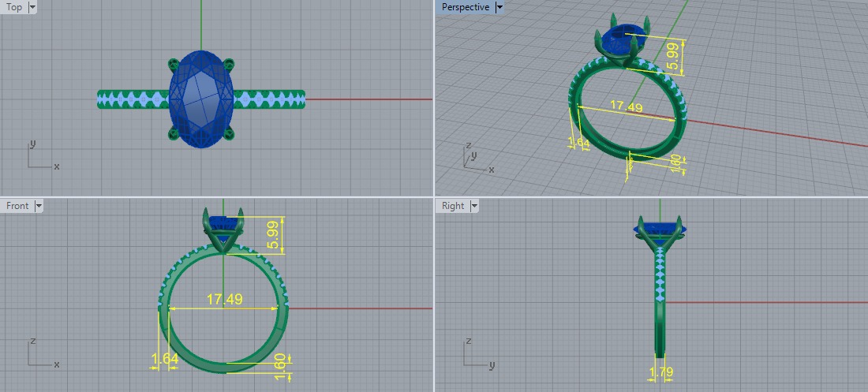Select the Top viewport title label
This screenshot has width=868, height=392.
coord(14,7)
